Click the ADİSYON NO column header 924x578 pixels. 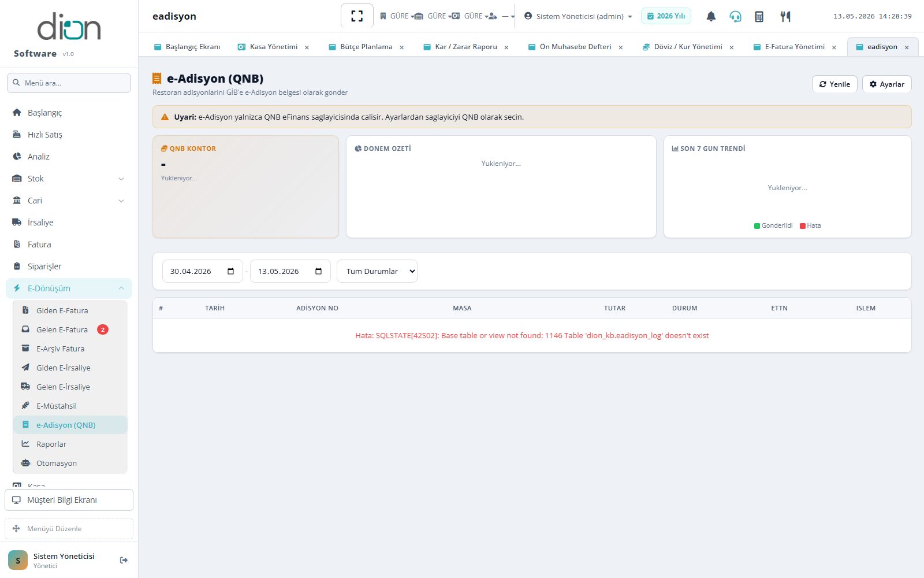[x=317, y=308]
